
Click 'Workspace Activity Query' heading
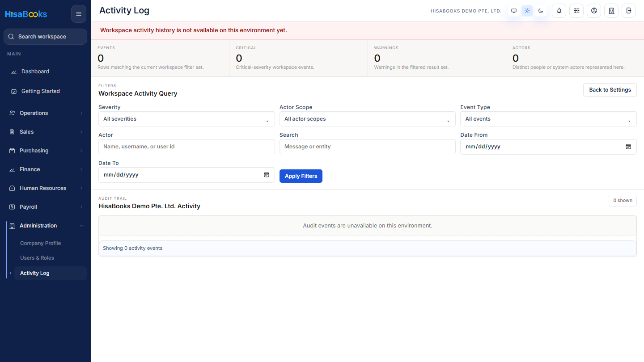(x=138, y=93)
